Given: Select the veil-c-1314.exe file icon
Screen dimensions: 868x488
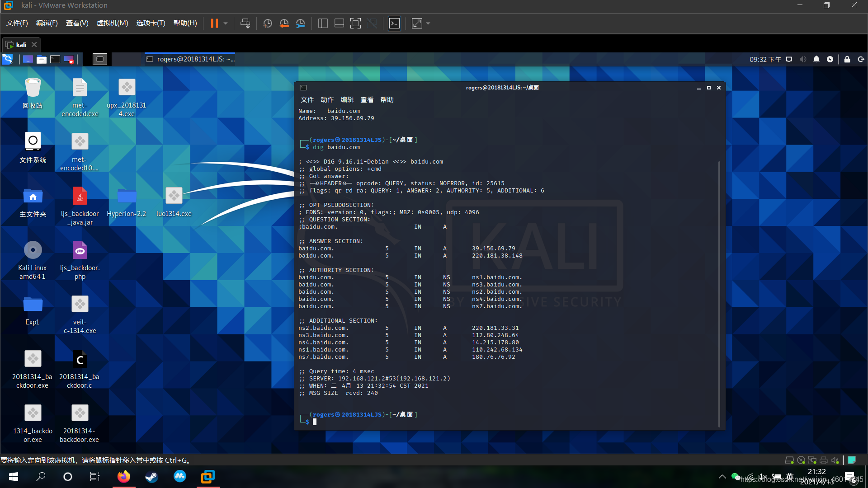Looking at the screenshot, I should [x=80, y=314].
